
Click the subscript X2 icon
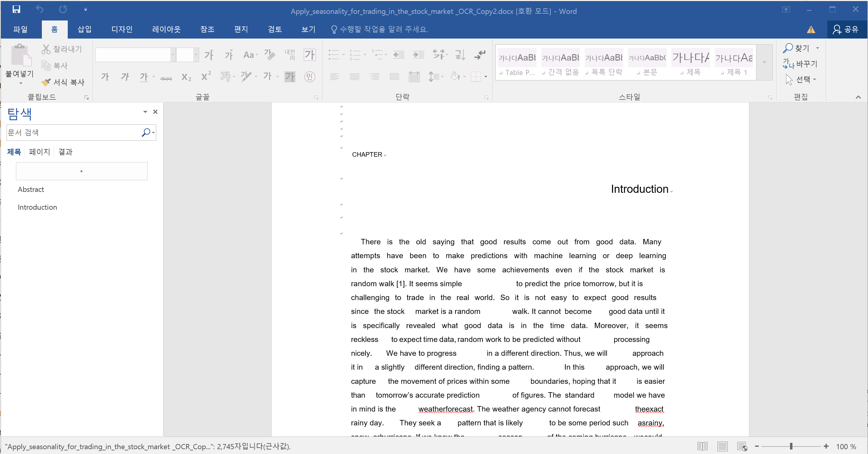(x=186, y=77)
